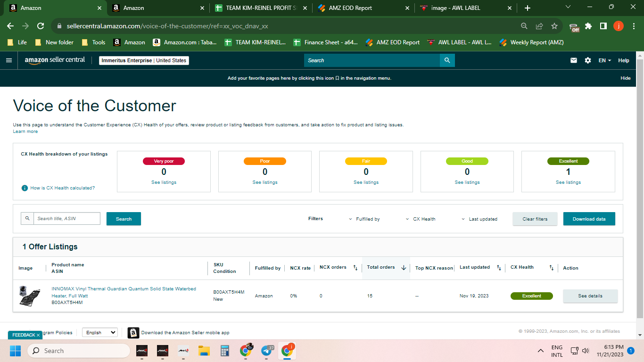Open the Finance Sheet bookmark
The image size is (644, 362).
point(326,42)
